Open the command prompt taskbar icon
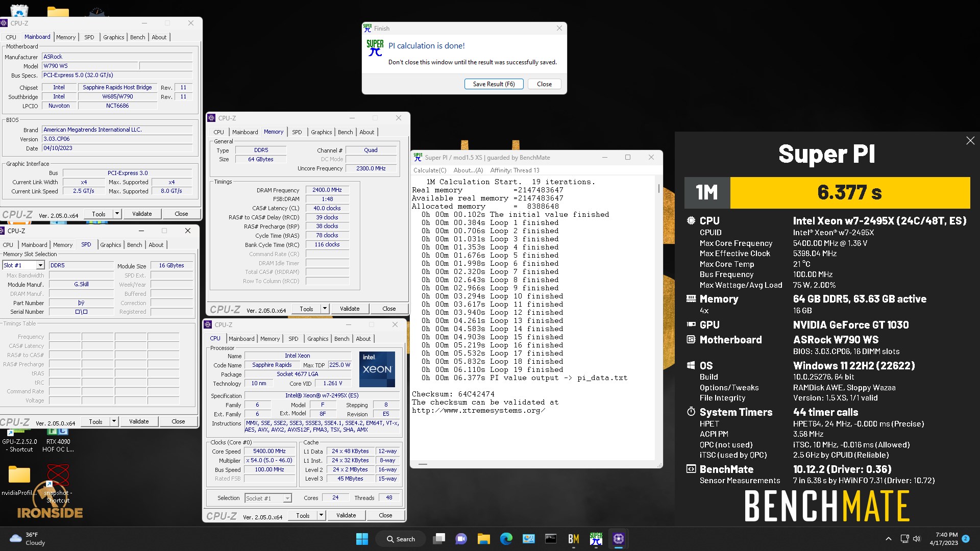The image size is (980, 551). coord(551,539)
